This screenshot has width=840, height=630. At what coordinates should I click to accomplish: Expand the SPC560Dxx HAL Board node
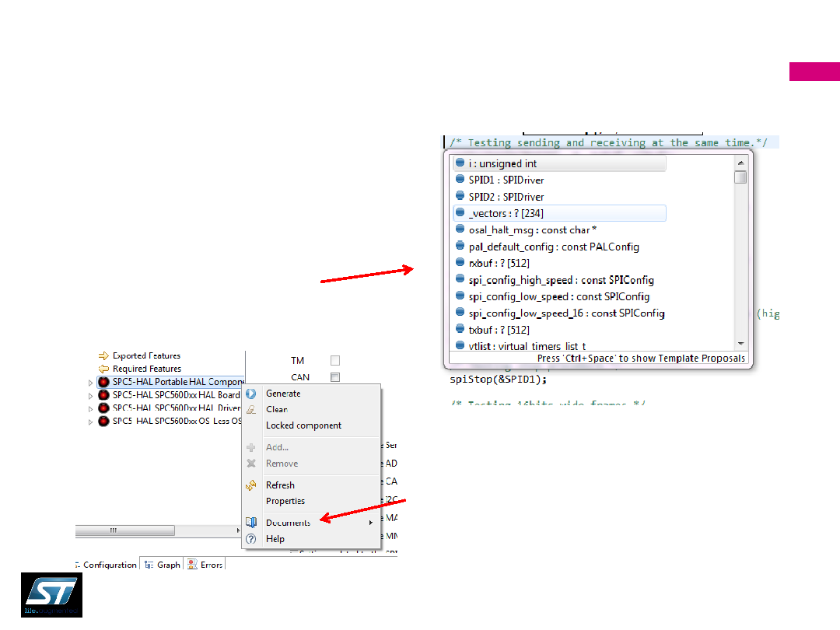coord(90,395)
